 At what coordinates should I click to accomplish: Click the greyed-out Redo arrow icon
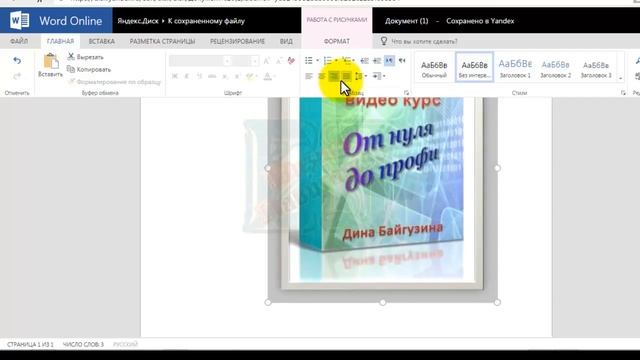[17, 76]
